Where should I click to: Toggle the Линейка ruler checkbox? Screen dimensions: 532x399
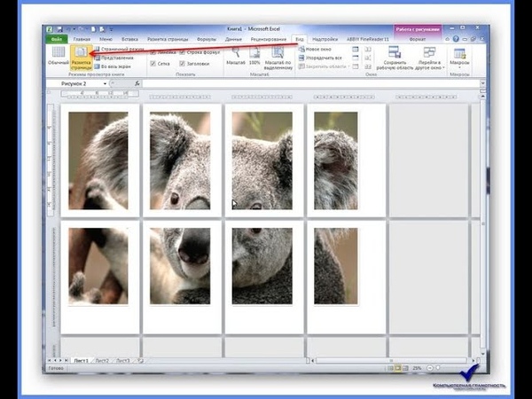click(153, 52)
